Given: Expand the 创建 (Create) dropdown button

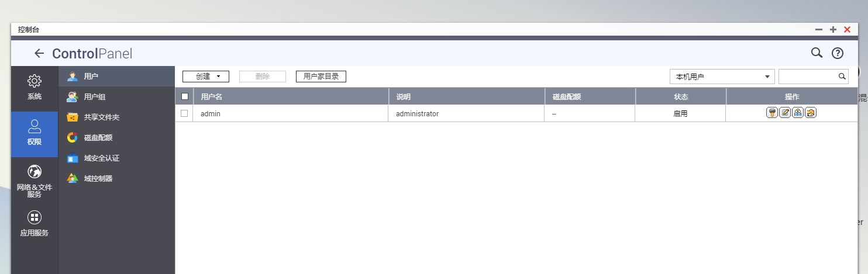Looking at the screenshot, I should [x=206, y=77].
